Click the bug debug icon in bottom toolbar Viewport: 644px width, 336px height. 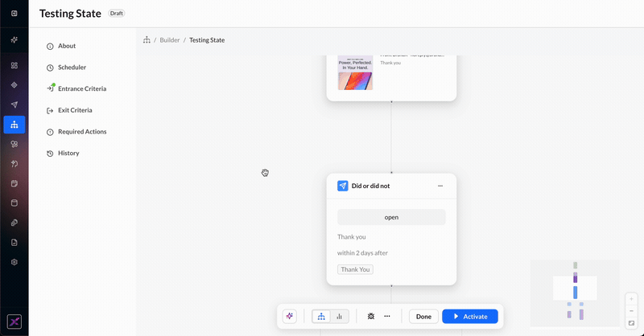point(371,317)
